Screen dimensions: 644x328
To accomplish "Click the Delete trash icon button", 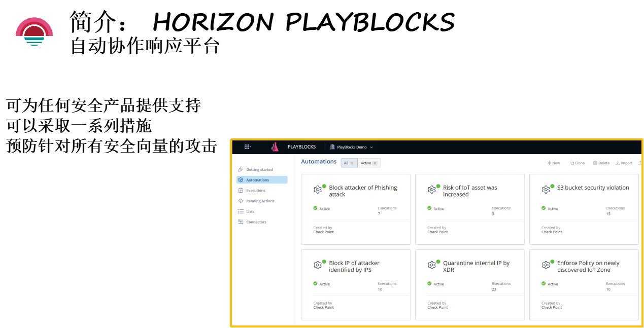I will click(601, 163).
